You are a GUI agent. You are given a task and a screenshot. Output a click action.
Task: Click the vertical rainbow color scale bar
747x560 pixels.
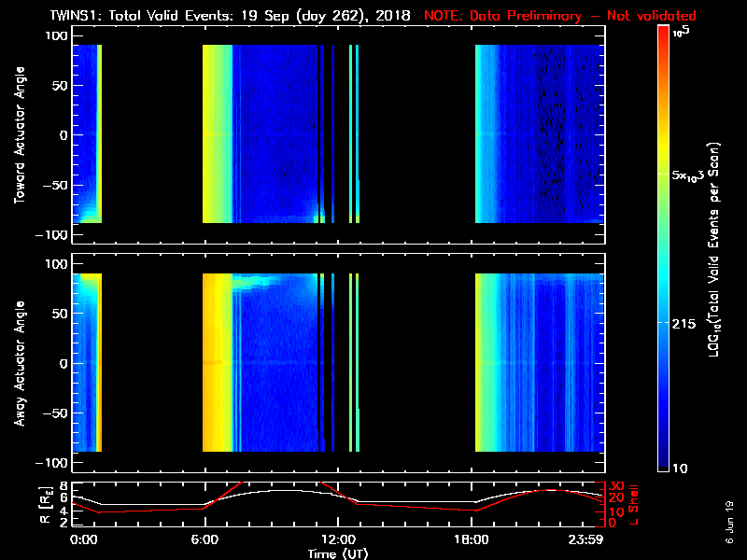pos(663,248)
